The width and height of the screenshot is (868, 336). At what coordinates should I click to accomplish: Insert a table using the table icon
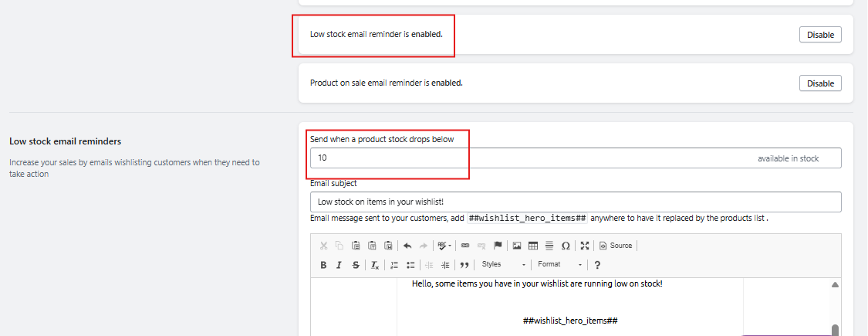(533, 246)
